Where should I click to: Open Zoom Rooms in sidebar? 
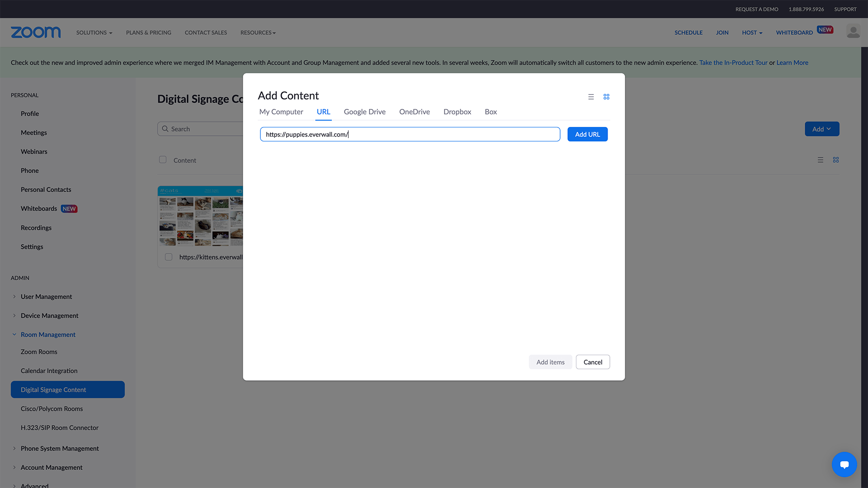(39, 352)
